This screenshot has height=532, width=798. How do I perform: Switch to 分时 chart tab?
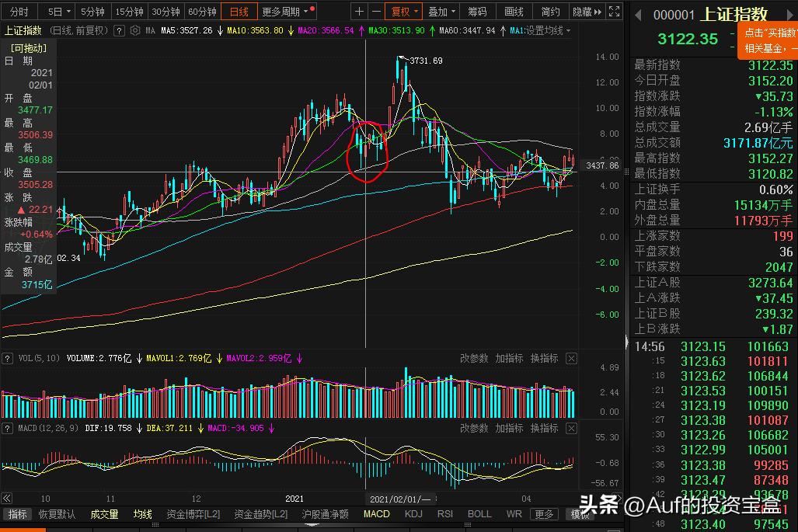tap(19, 11)
